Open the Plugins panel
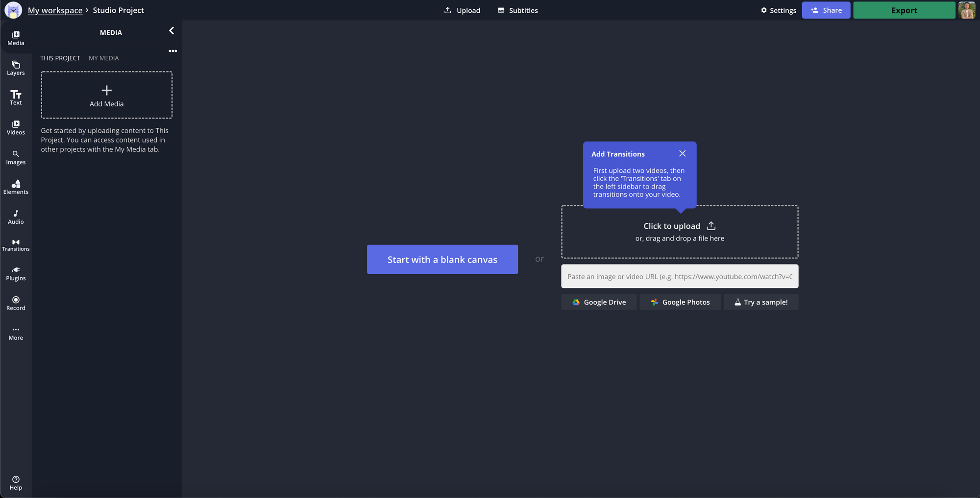 point(16,273)
